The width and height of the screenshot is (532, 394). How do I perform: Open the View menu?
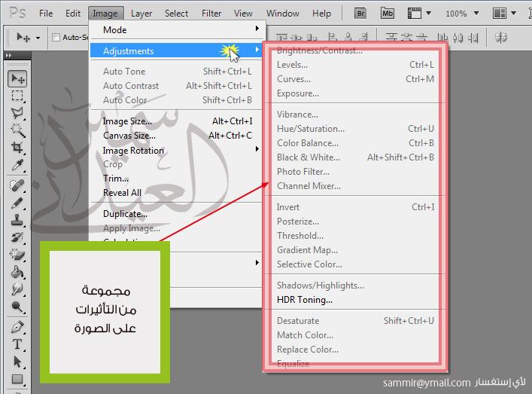(243, 14)
